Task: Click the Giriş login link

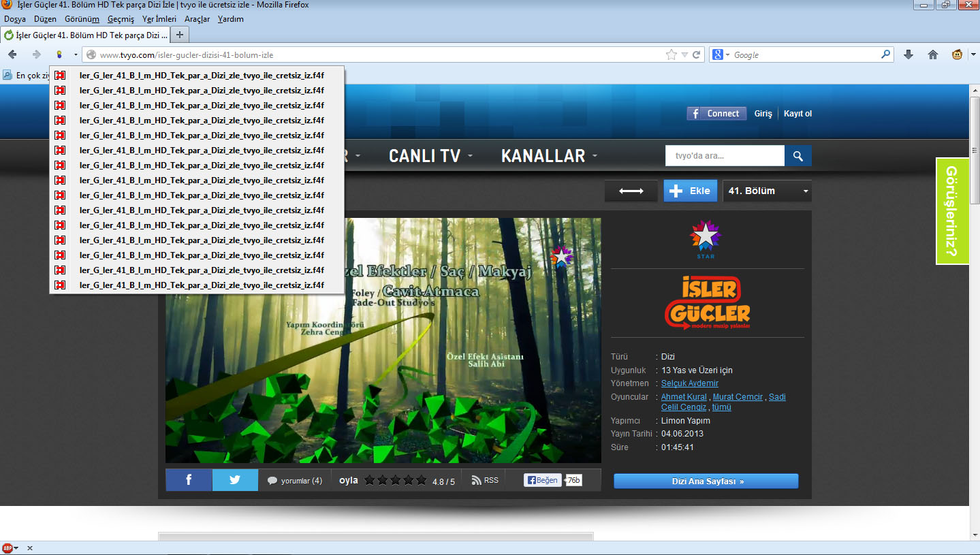Action: [763, 114]
